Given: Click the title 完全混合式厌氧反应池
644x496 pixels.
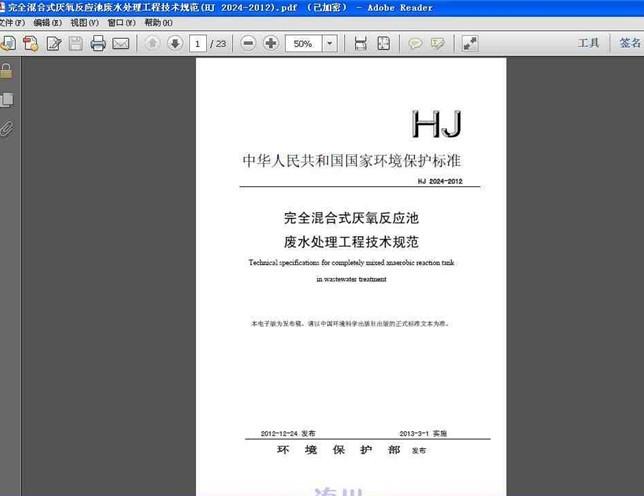Looking at the screenshot, I should click(x=351, y=218).
